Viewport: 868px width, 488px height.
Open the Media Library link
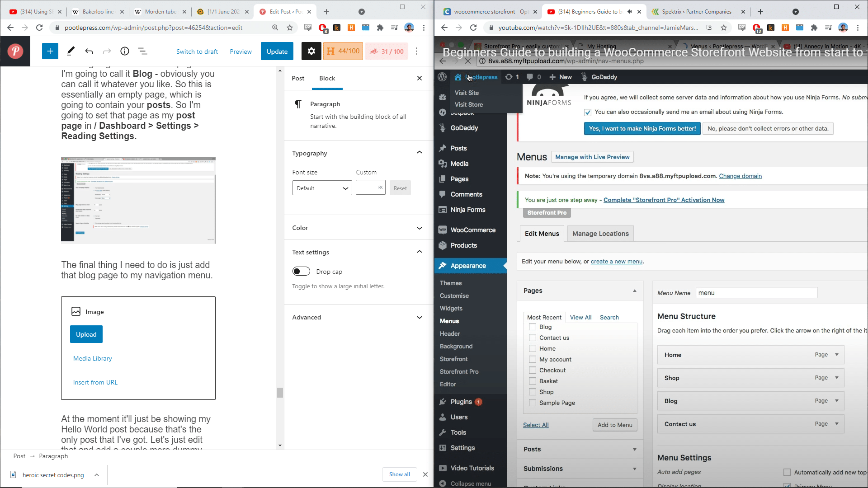(93, 358)
